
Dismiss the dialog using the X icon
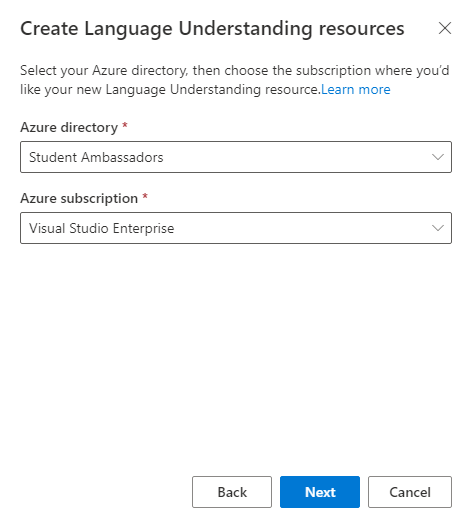tap(445, 28)
